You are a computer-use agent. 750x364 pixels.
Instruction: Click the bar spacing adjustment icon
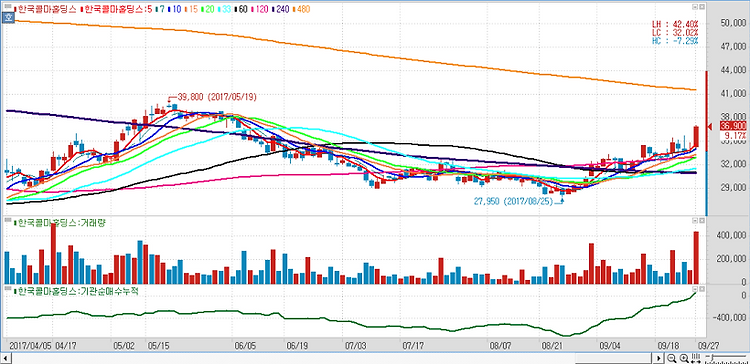tap(696, 358)
